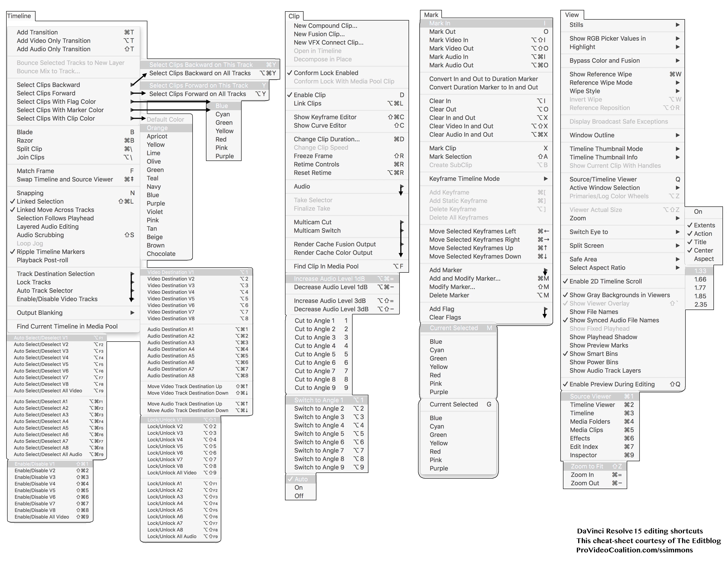728x563 pixels.
Task: Pick Cyan in flag color submenu
Action: click(224, 114)
